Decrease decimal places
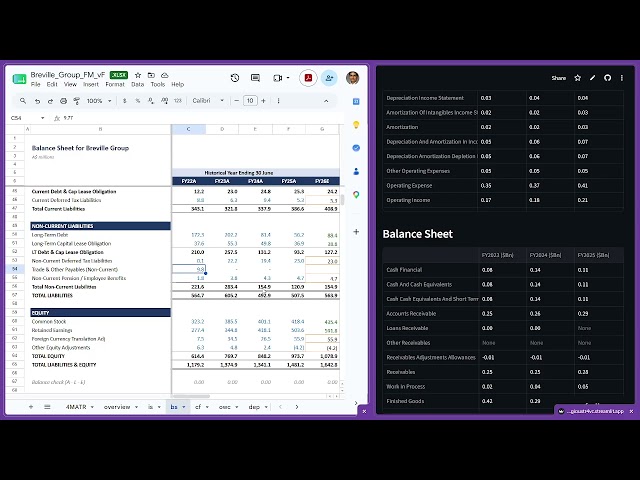The height and width of the screenshot is (480, 640). coord(151,101)
